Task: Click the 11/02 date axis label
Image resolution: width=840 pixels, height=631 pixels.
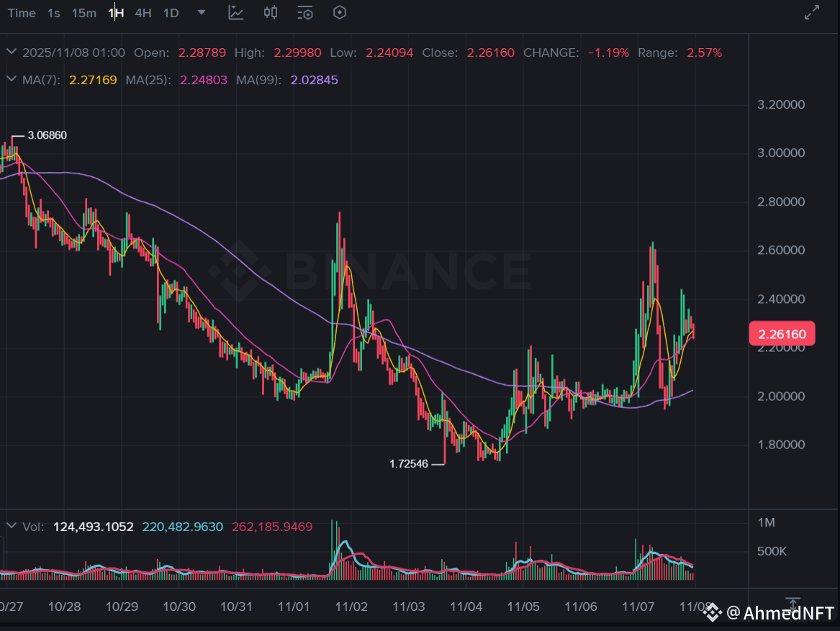Action: click(x=351, y=607)
